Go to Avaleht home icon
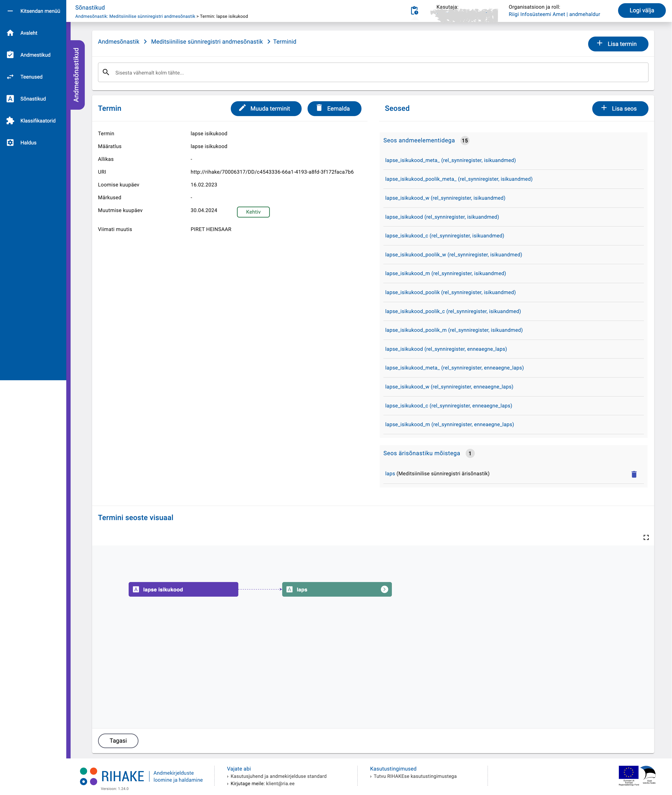672x795 pixels. tap(10, 33)
